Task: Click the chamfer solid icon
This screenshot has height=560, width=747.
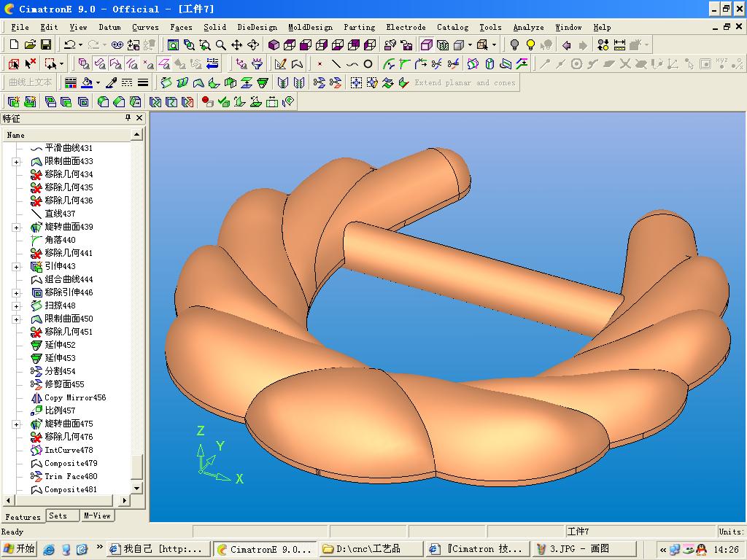Action: [x=119, y=101]
